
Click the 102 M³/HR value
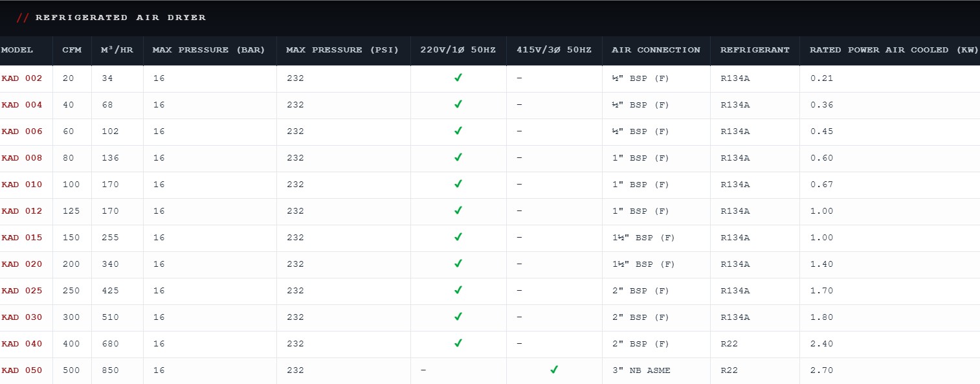click(110, 131)
